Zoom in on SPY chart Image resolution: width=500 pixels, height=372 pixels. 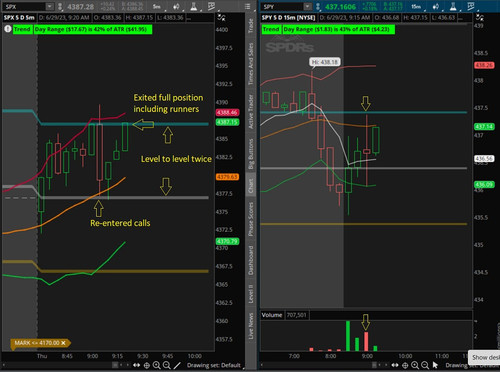415,365
